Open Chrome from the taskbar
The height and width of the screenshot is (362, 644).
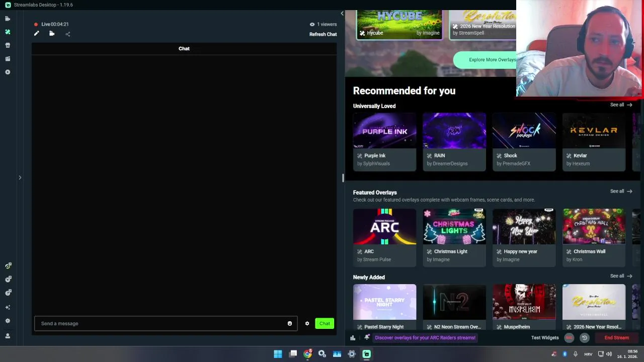307,354
